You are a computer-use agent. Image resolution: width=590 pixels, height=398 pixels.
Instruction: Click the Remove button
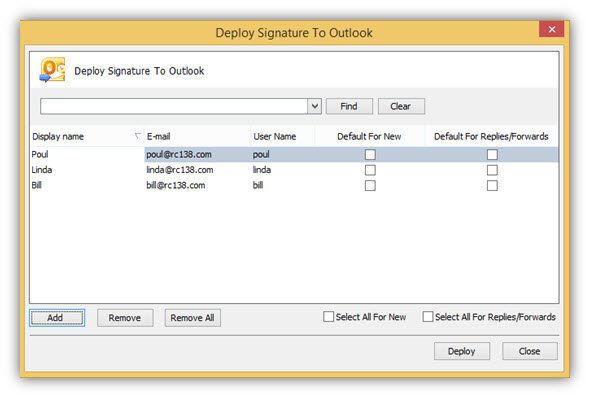click(x=125, y=318)
